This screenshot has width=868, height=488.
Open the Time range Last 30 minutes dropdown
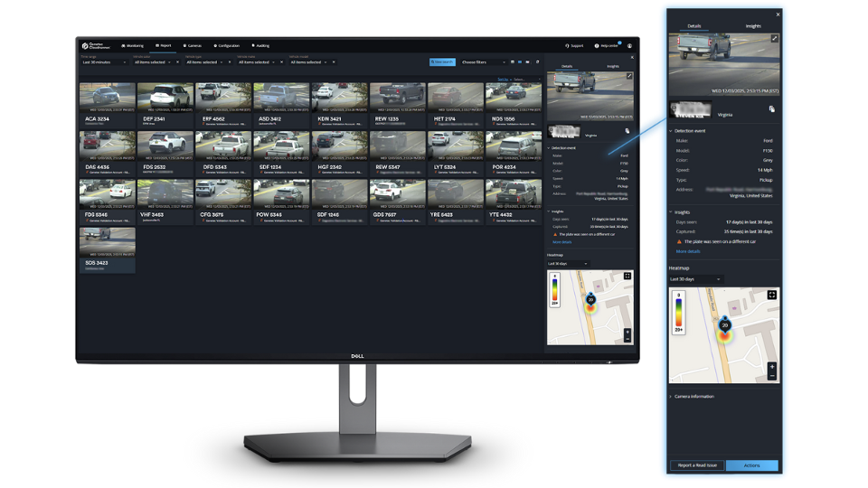pyautogui.click(x=105, y=62)
